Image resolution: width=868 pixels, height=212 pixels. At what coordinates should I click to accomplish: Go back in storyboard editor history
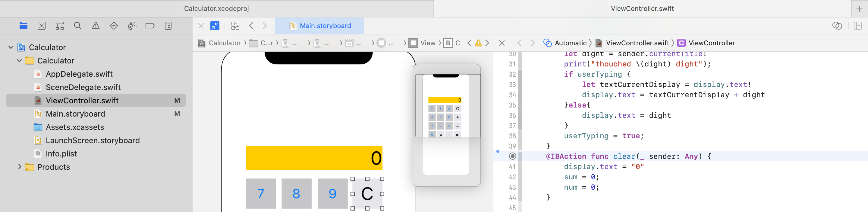click(x=251, y=26)
